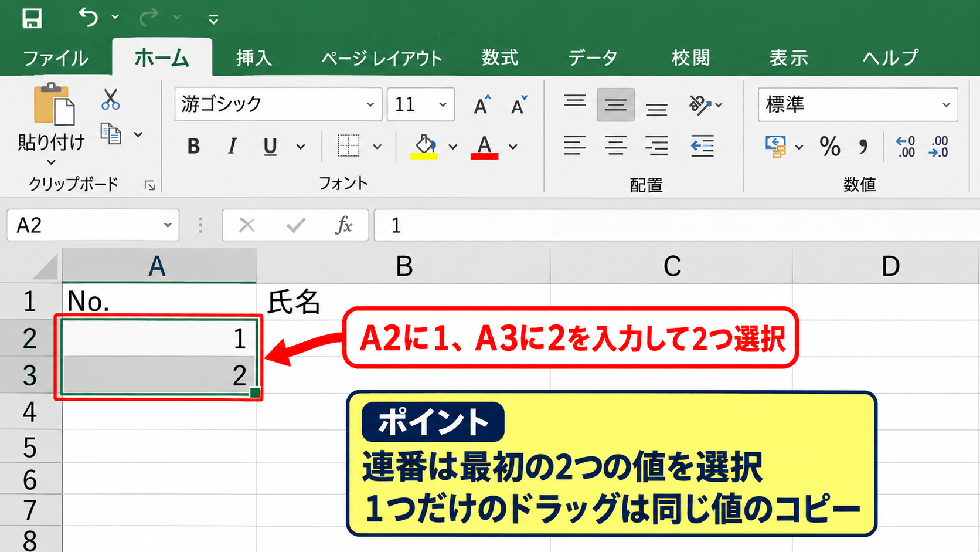Open the 数式 tab
980x552 pixels.
[x=500, y=58]
